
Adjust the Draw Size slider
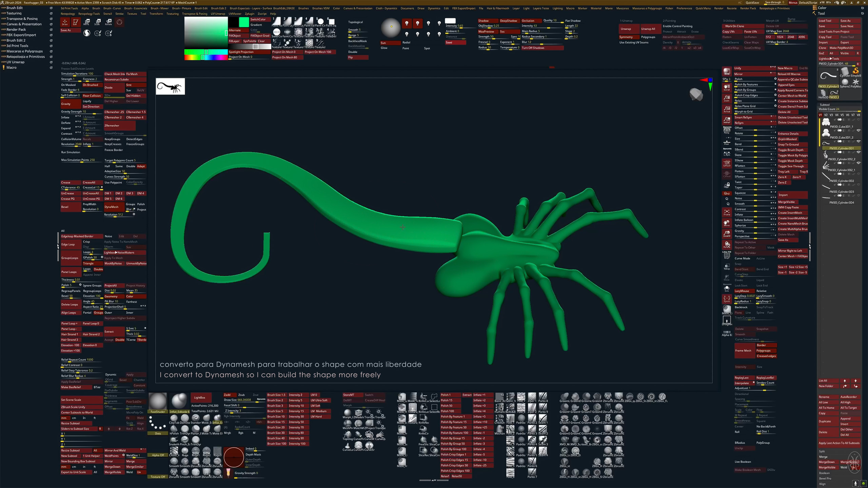pos(244,400)
